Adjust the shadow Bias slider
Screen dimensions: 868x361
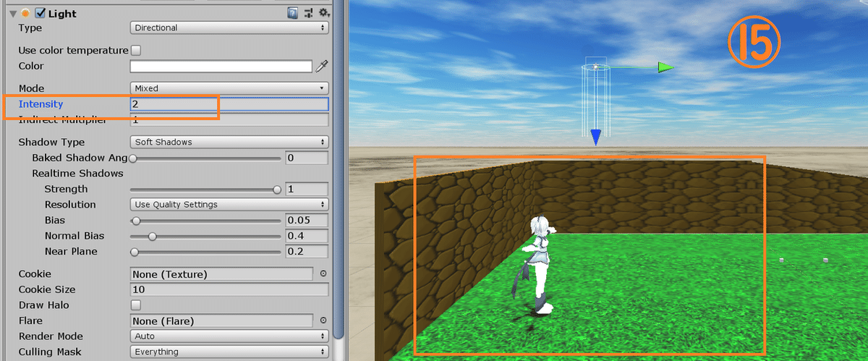click(x=205, y=221)
